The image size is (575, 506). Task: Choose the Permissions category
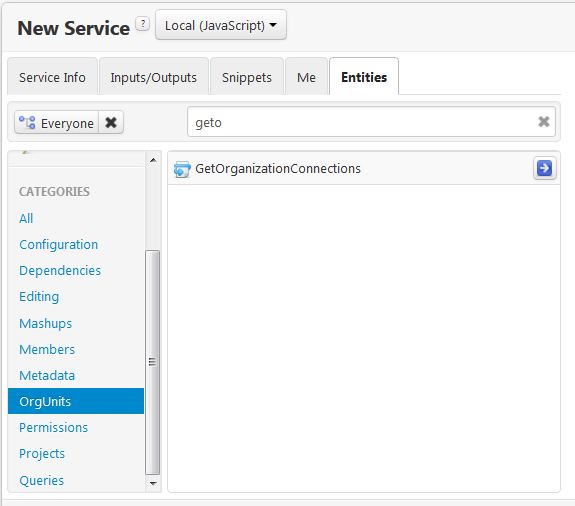[54, 428]
